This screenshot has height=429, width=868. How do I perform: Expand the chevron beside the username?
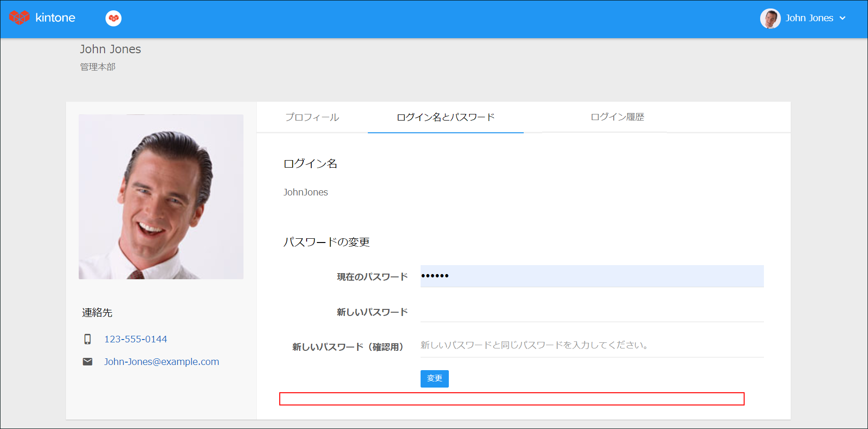tap(843, 18)
